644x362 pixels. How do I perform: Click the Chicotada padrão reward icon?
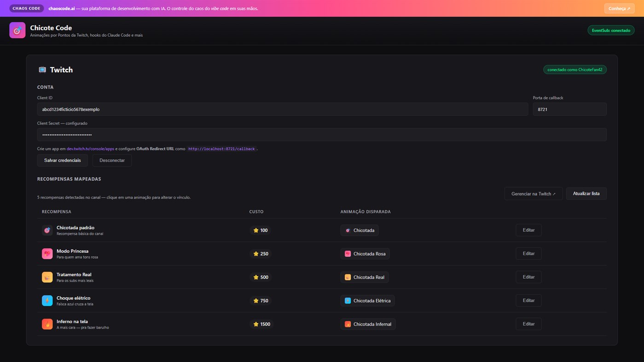tap(47, 230)
